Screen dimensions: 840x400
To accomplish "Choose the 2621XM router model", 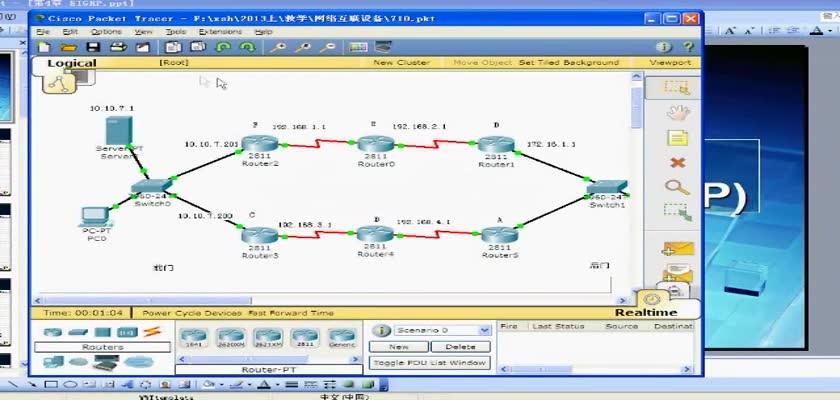I will 268,338.
